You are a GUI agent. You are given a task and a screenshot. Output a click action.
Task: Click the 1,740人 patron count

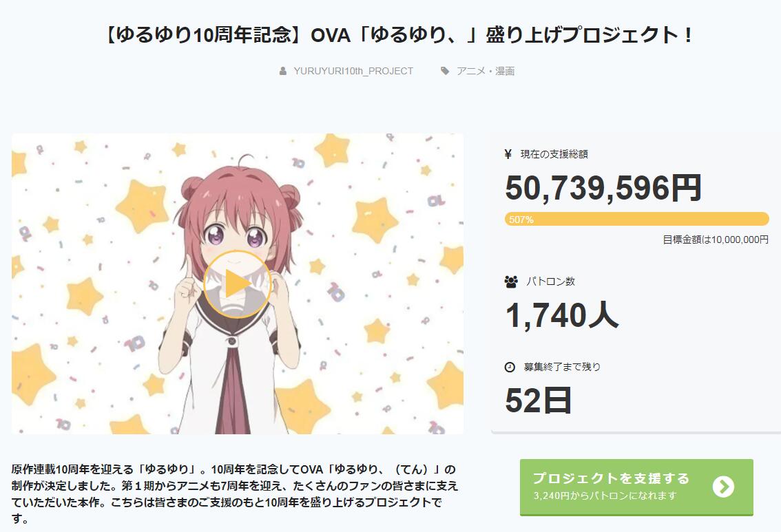(x=562, y=315)
